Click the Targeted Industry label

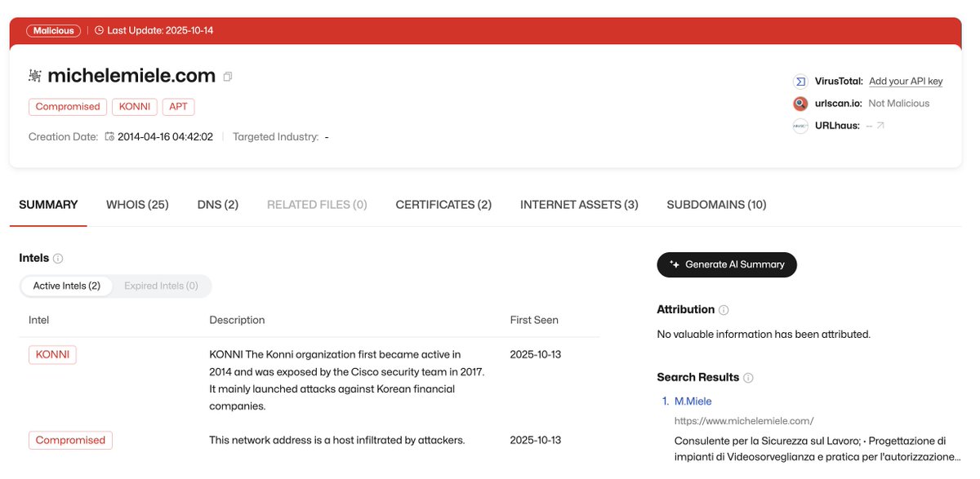click(276, 137)
